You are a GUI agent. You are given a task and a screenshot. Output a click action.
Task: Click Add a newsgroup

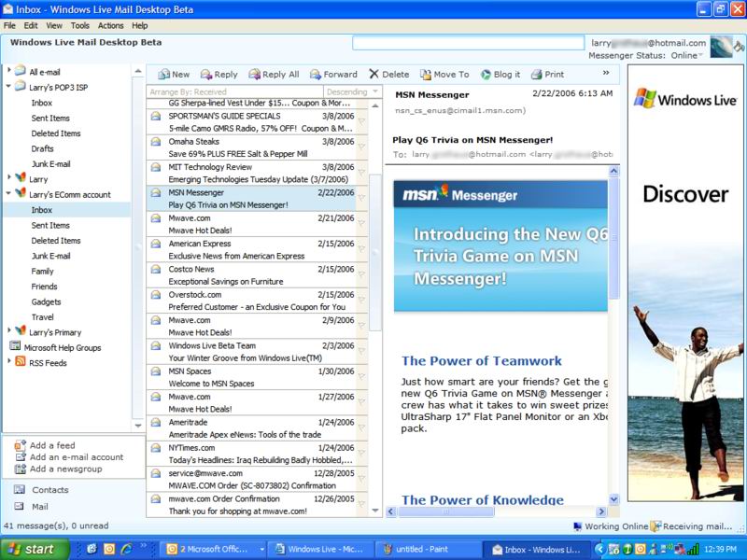[65, 469]
